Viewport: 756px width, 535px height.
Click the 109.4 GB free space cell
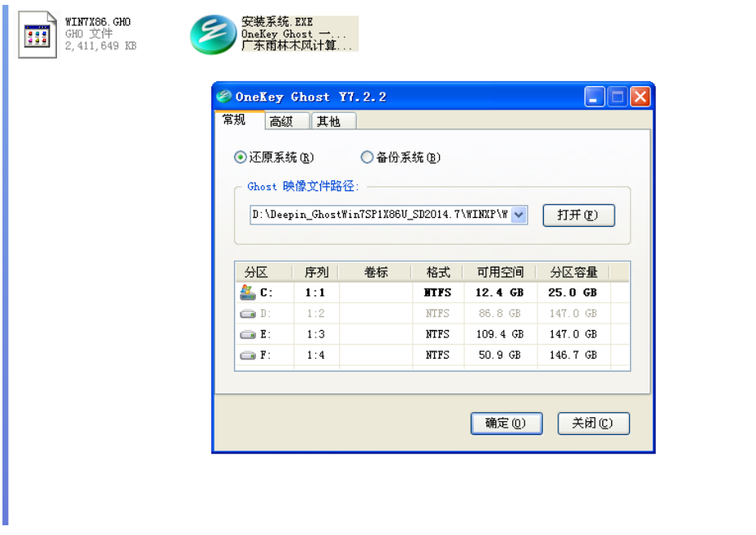(x=500, y=334)
